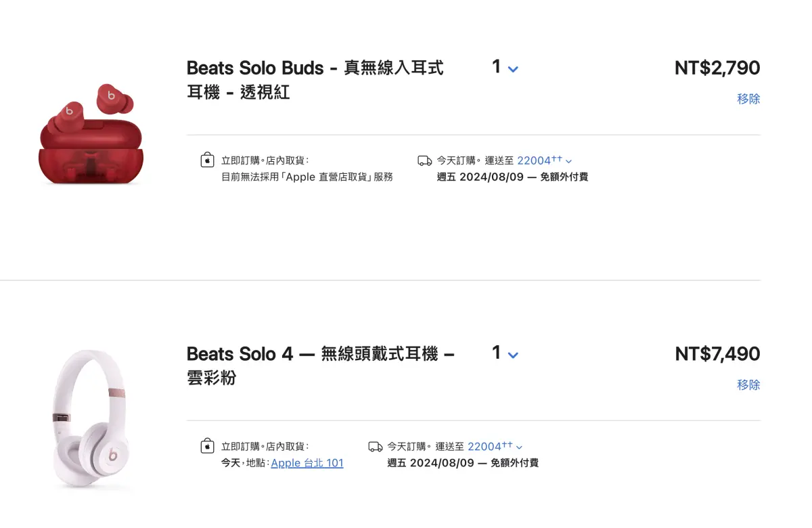Click the store pickup bag icon for Beats Solo 4
812x528 pixels.
click(207, 446)
